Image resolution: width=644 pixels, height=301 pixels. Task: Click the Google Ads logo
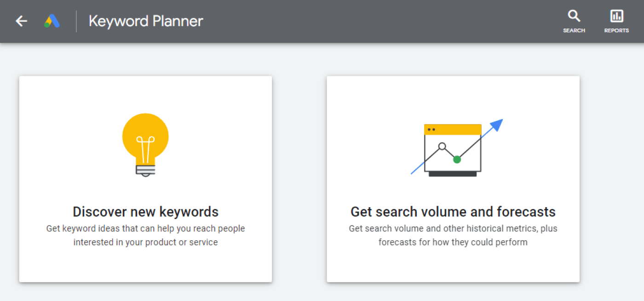tap(52, 21)
